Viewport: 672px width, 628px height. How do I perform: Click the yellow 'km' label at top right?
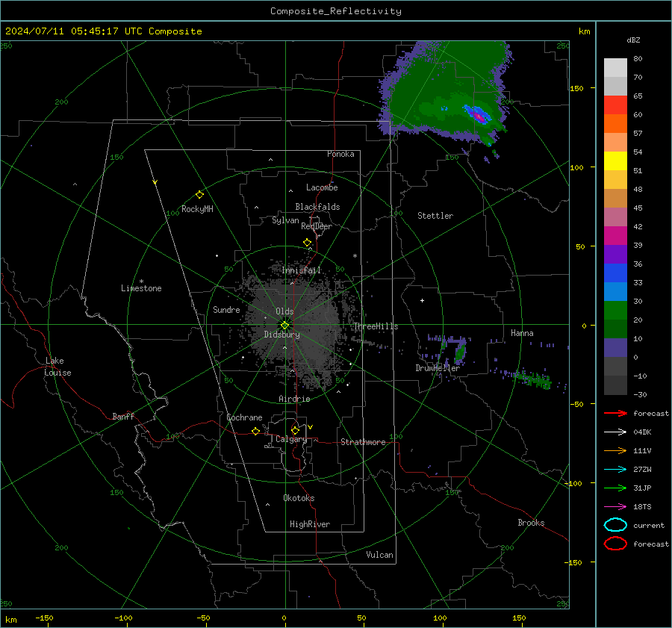pos(584,31)
